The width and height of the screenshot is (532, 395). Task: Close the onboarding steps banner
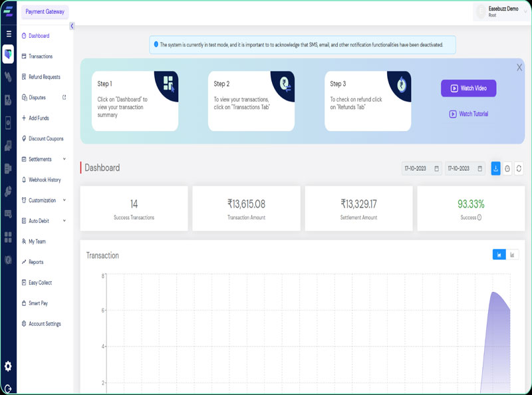(x=519, y=67)
